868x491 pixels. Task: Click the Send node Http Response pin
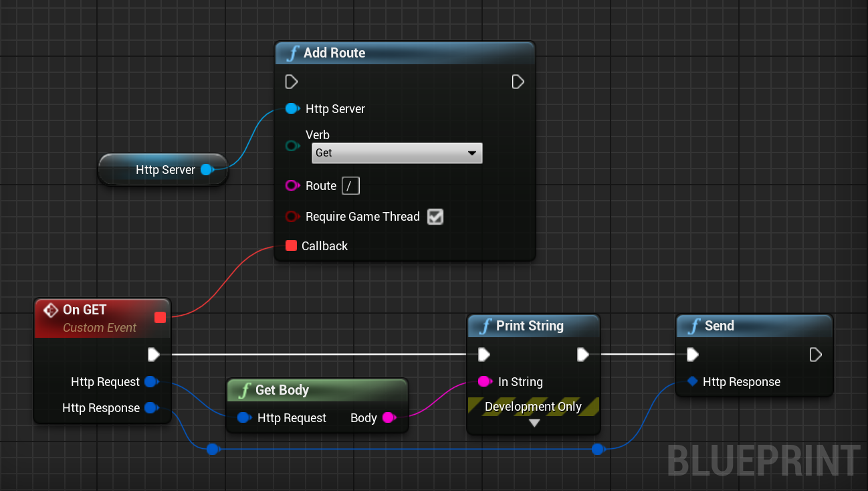click(x=693, y=381)
